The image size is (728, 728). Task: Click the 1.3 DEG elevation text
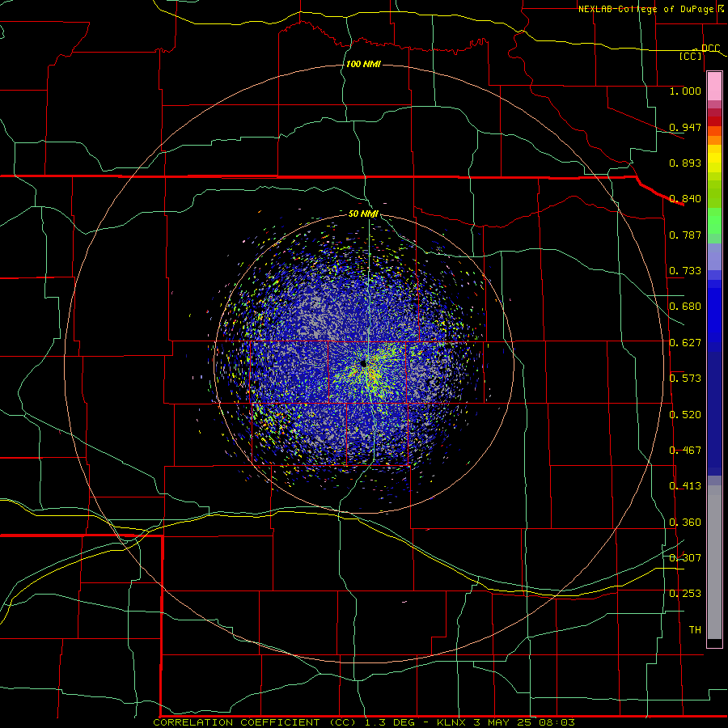click(390, 722)
